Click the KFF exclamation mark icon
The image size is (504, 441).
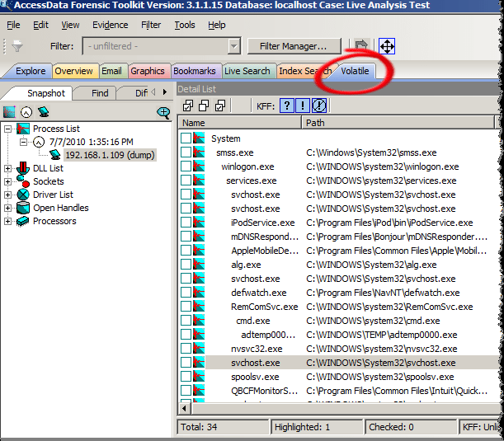[x=303, y=106]
